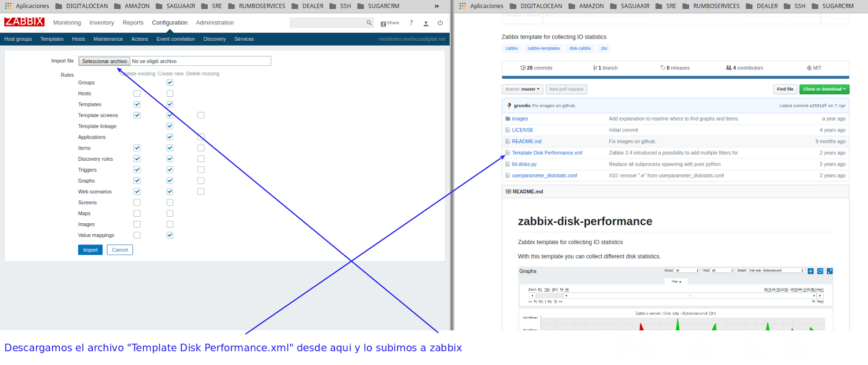Open the 1 branch icon on GitHub
This screenshot has height=365, width=868.
point(595,68)
